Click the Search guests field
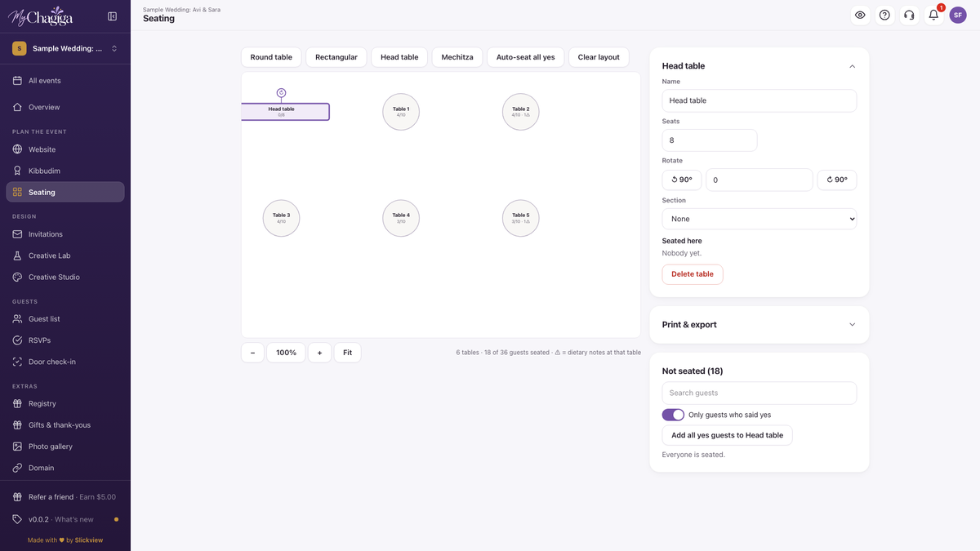Viewport: 980px width, 551px height. point(759,393)
